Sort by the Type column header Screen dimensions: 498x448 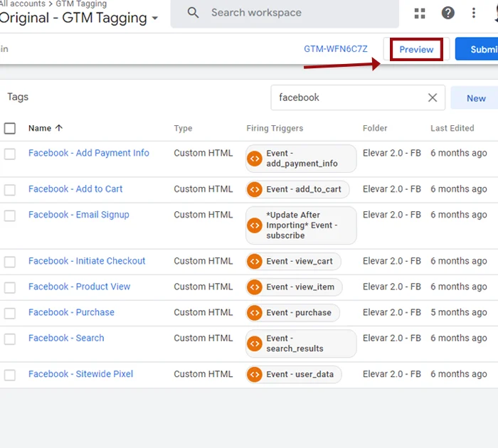pyautogui.click(x=183, y=128)
